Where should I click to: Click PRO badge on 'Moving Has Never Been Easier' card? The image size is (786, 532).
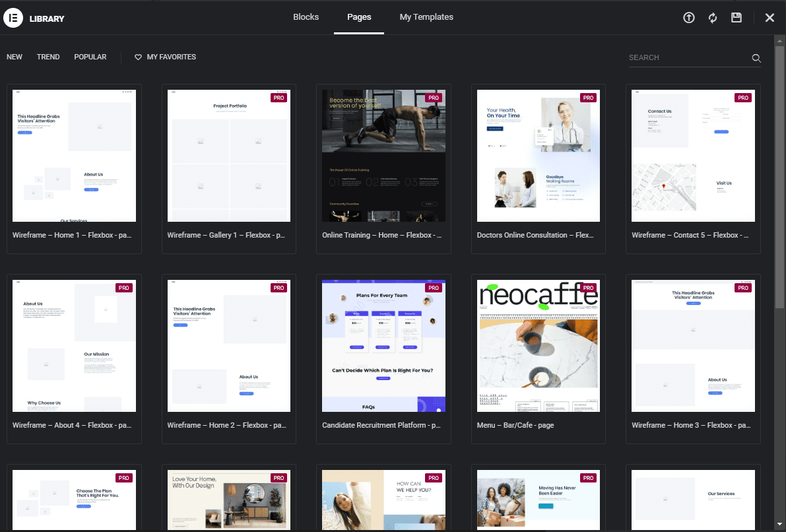tap(589, 478)
